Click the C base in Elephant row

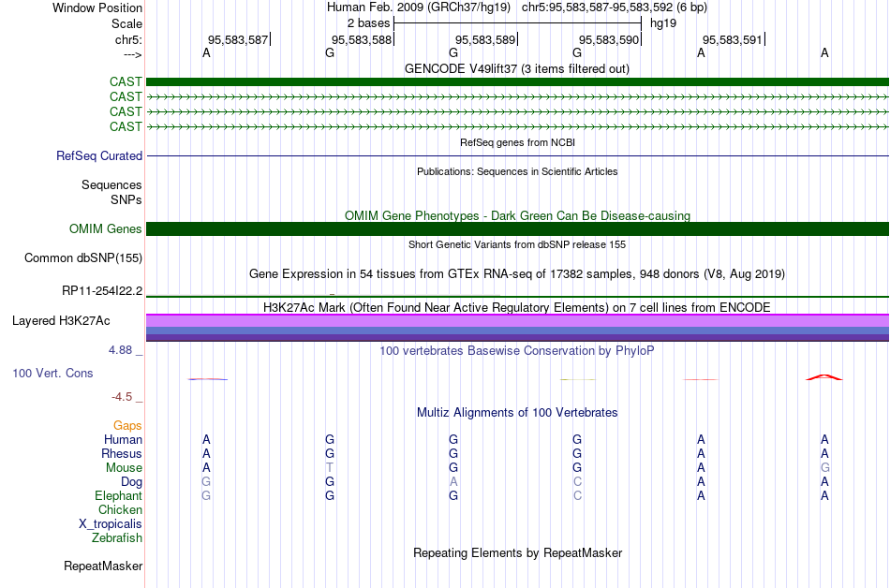(x=577, y=496)
